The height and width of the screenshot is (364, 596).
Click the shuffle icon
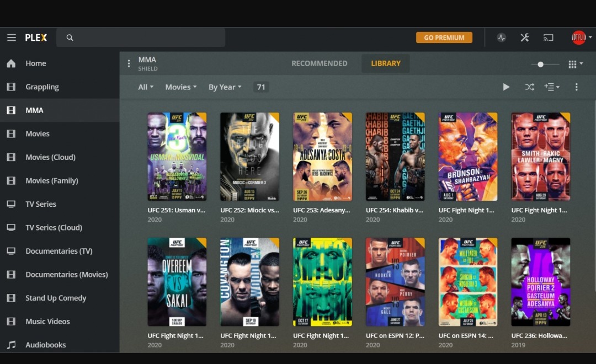529,87
